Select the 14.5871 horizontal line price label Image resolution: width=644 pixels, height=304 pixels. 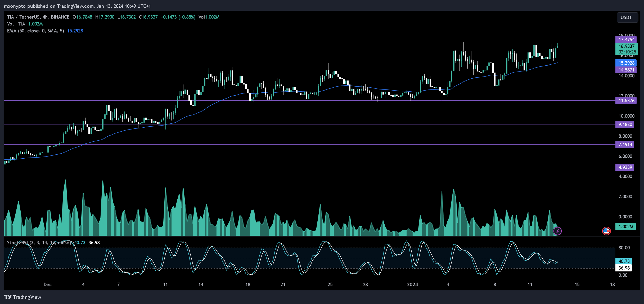coord(626,70)
